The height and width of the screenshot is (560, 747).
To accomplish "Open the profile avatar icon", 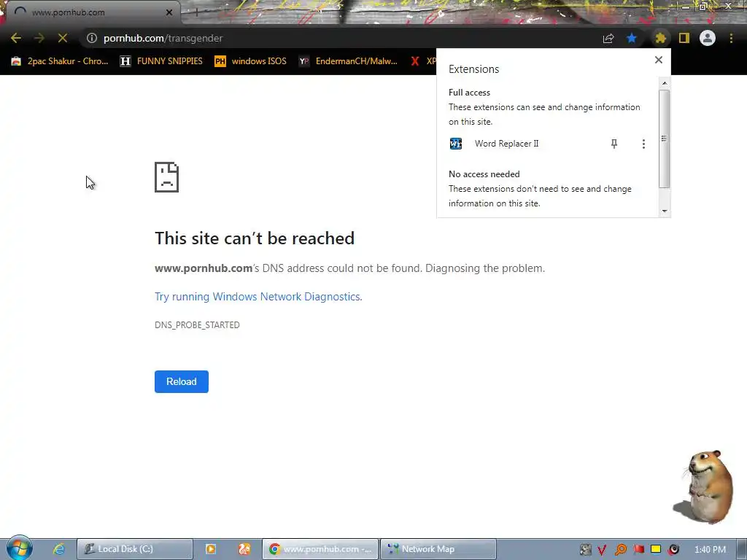I will [x=708, y=38].
